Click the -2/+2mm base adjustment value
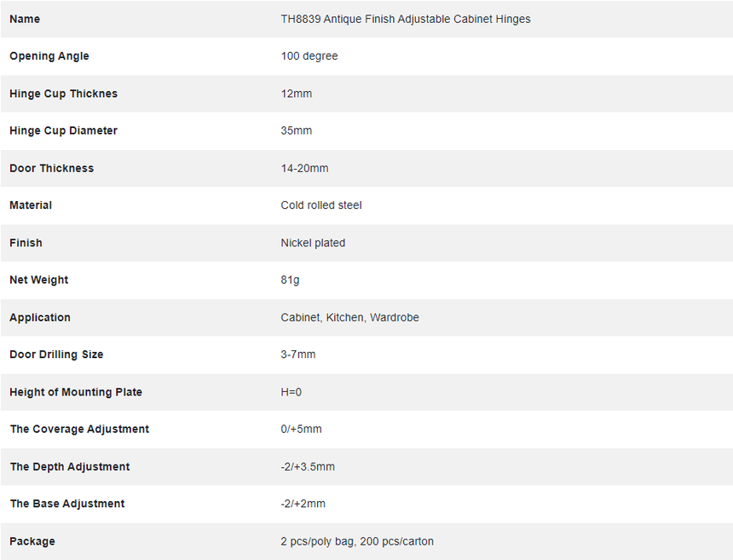Viewport: 733px width, 560px height. (x=303, y=504)
